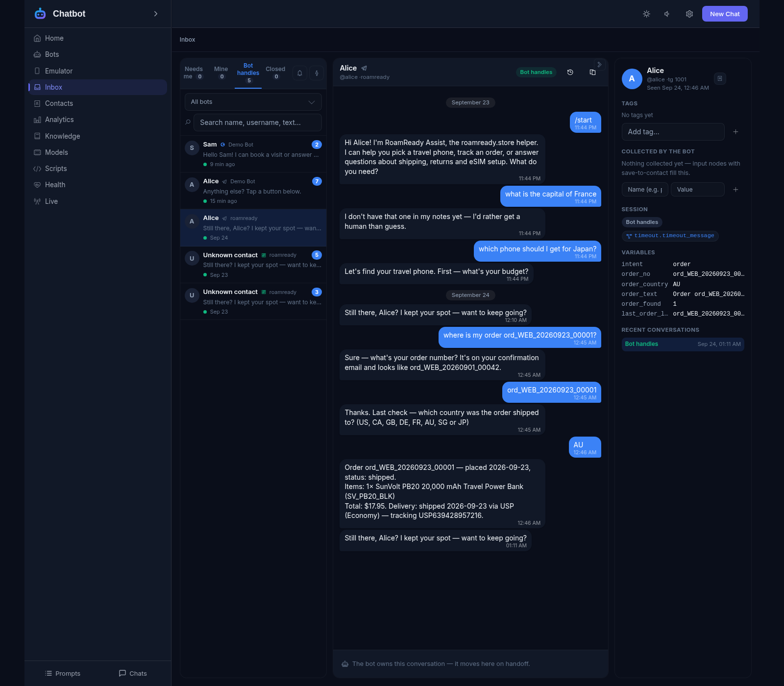Screen dimensions: 784x686
Task: Click the timeout.timeout_message node link
Action: click(x=670, y=236)
